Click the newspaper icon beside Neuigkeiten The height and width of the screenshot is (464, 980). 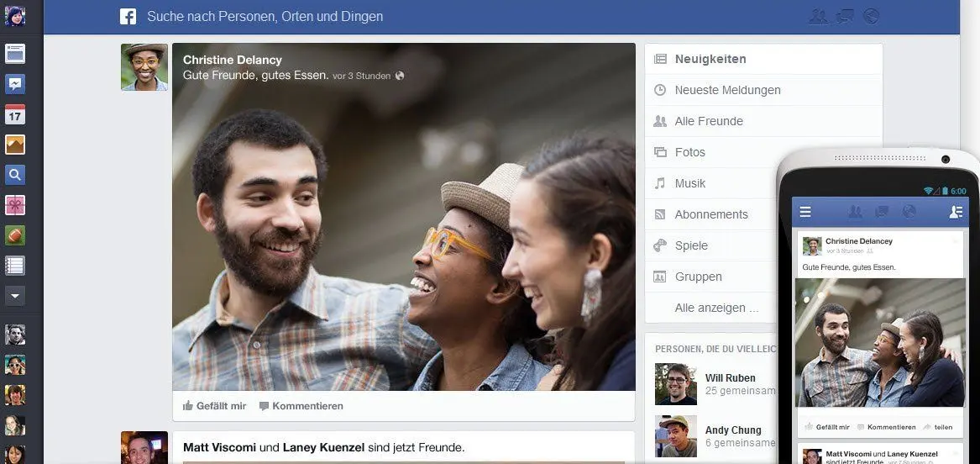[x=660, y=60]
